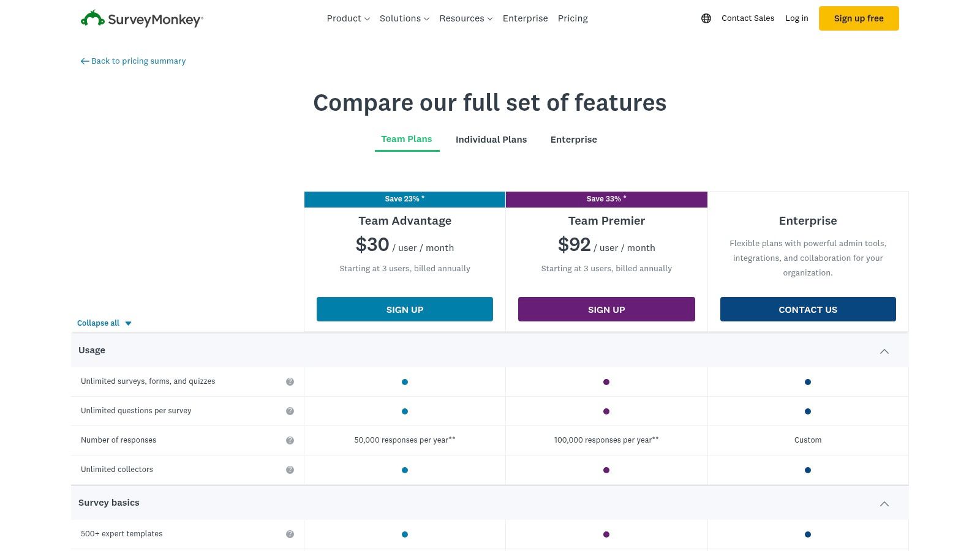
Task: Click the SurveyMonkey logo
Action: coord(141,18)
